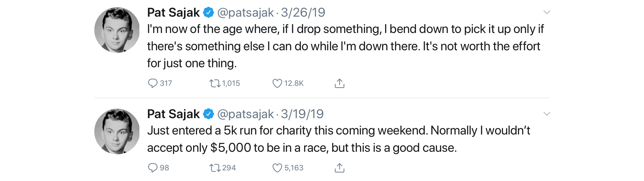Expand the 3/19/19 tweet options chevron
Screen dimensions: 644x181
click(x=547, y=114)
